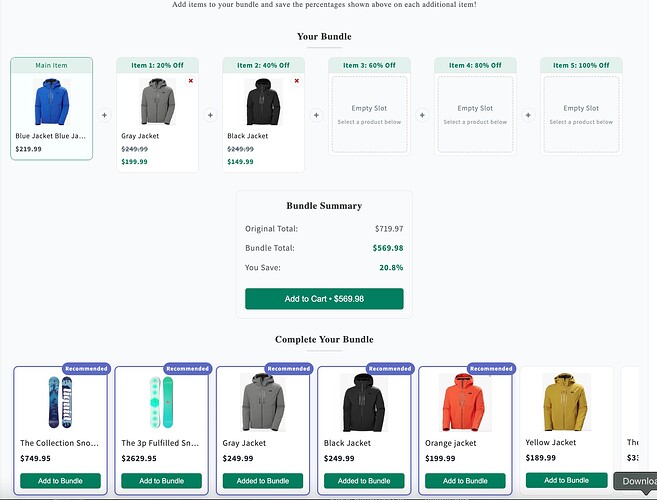Click Add to Cart $569.98 button
The image size is (657, 500).
[324, 299]
